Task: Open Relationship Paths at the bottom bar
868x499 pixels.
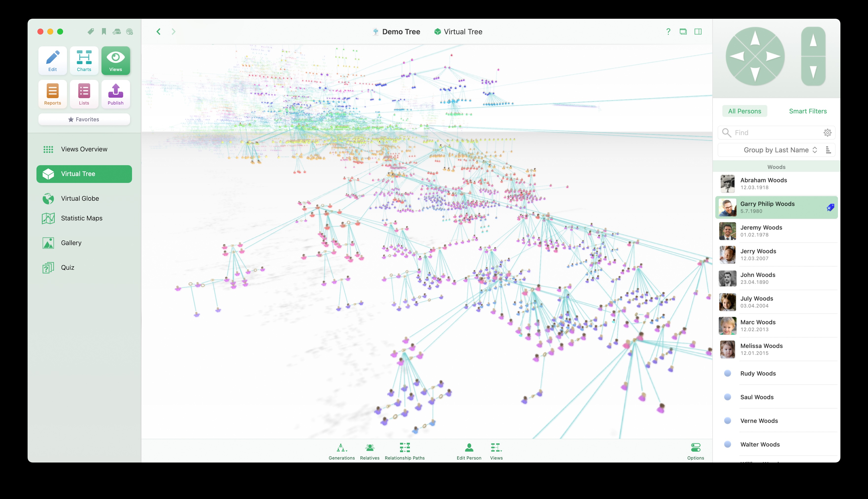Action: [404, 451]
